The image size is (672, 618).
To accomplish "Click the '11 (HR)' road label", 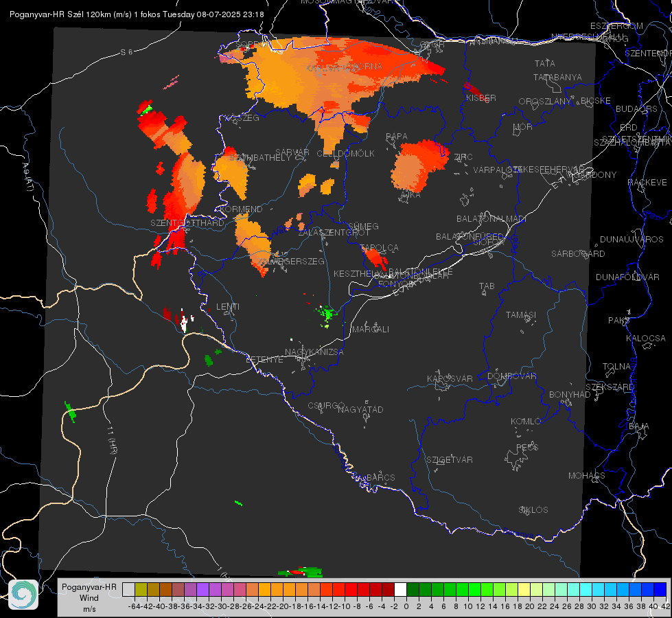I will coord(111,440).
